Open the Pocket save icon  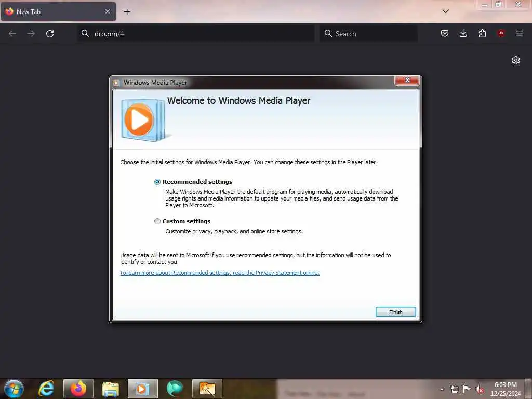tap(445, 33)
